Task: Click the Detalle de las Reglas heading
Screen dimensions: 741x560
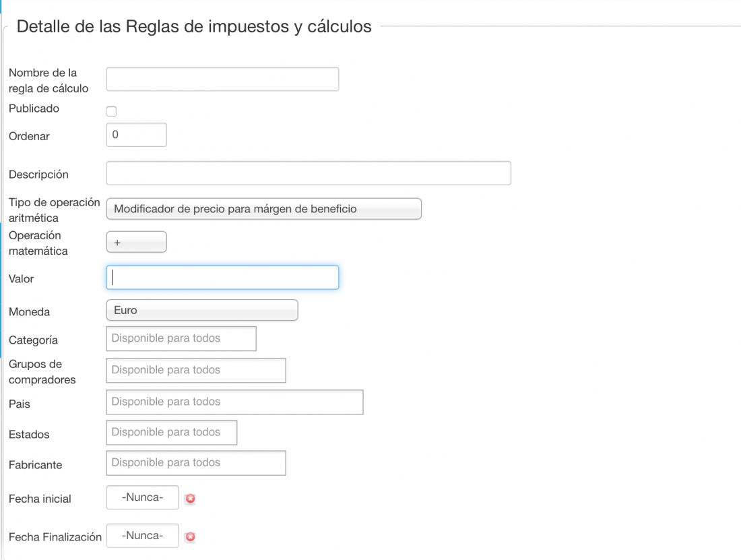Action: click(194, 26)
